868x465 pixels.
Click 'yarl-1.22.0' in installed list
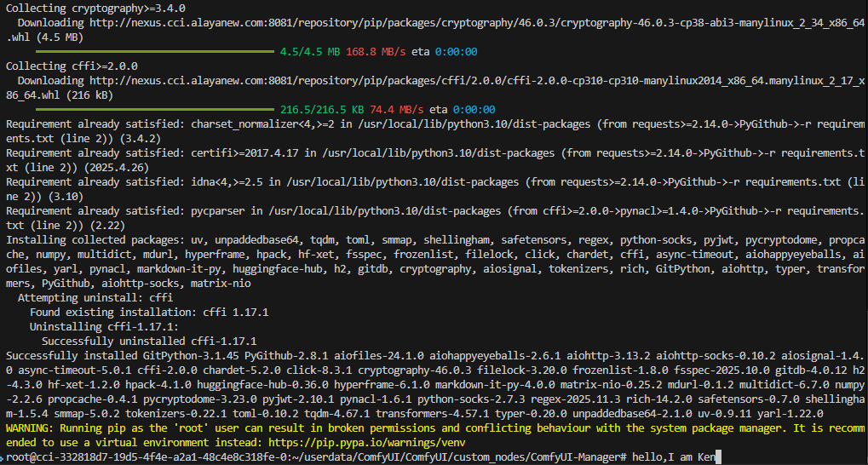pos(788,413)
